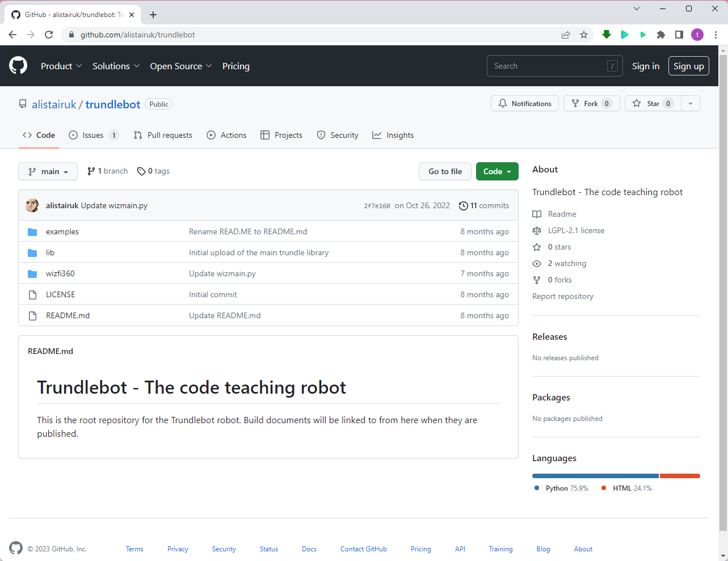Expand the Open Source menu
The image size is (728, 561).
click(x=181, y=66)
